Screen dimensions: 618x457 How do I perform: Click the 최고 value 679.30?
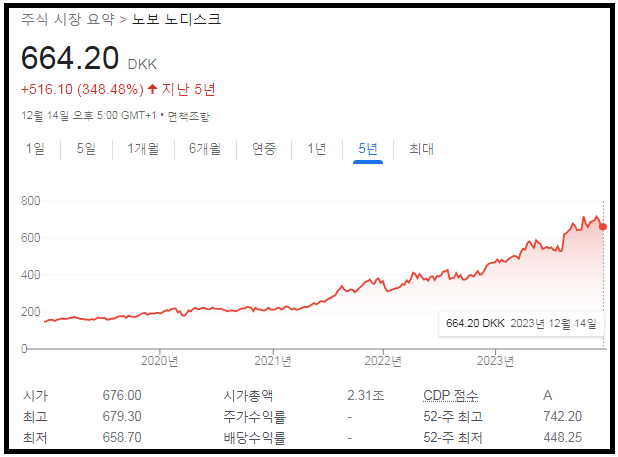coord(122,416)
